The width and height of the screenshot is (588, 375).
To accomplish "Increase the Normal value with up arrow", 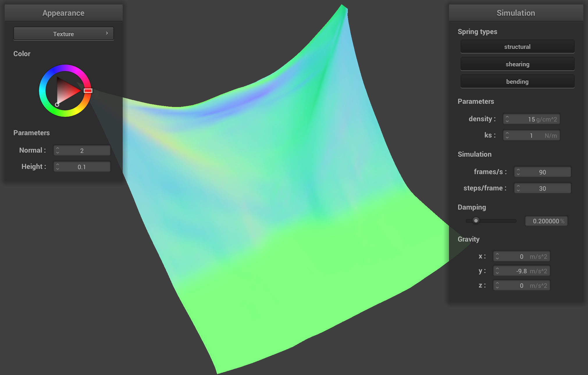I will (x=58, y=148).
